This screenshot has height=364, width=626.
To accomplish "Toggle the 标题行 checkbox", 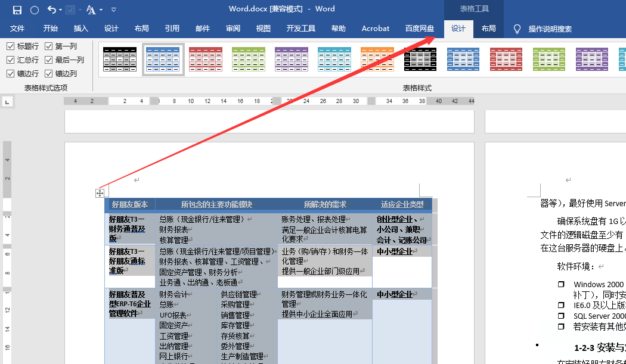I will point(10,46).
